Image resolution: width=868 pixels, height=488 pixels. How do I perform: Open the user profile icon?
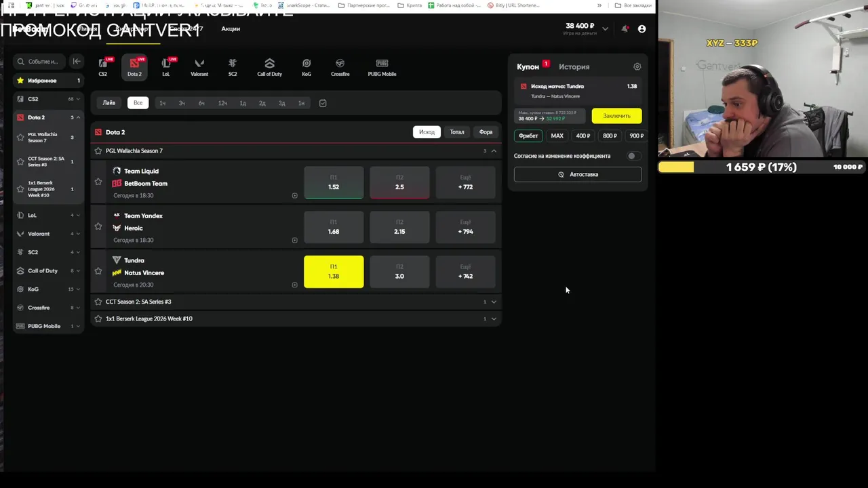coord(642,28)
